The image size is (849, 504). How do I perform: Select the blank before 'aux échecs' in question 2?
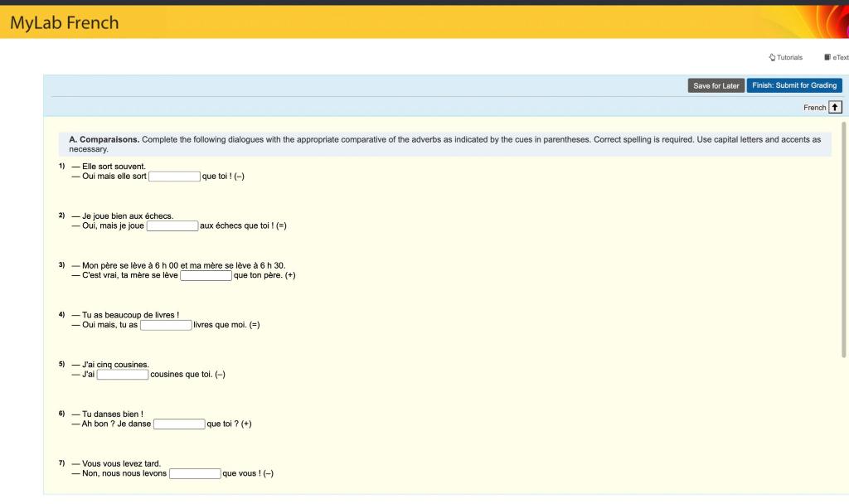click(172, 225)
